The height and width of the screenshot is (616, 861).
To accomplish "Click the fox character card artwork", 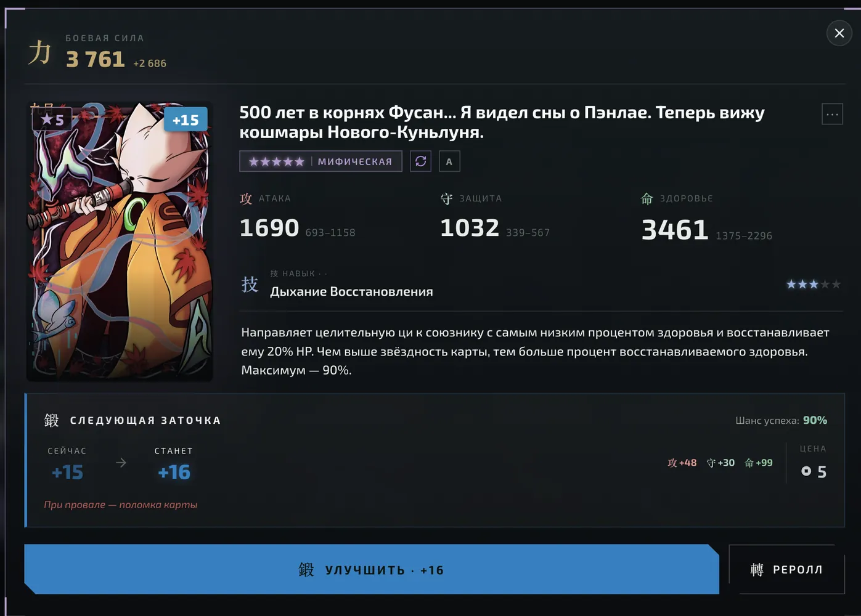I will pyautogui.click(x=120, y=241).
